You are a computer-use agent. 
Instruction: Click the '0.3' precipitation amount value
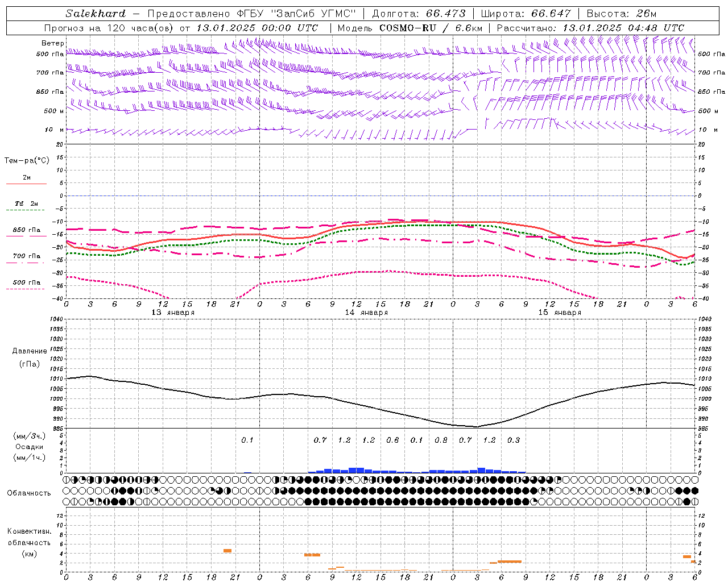pos(514,440)
